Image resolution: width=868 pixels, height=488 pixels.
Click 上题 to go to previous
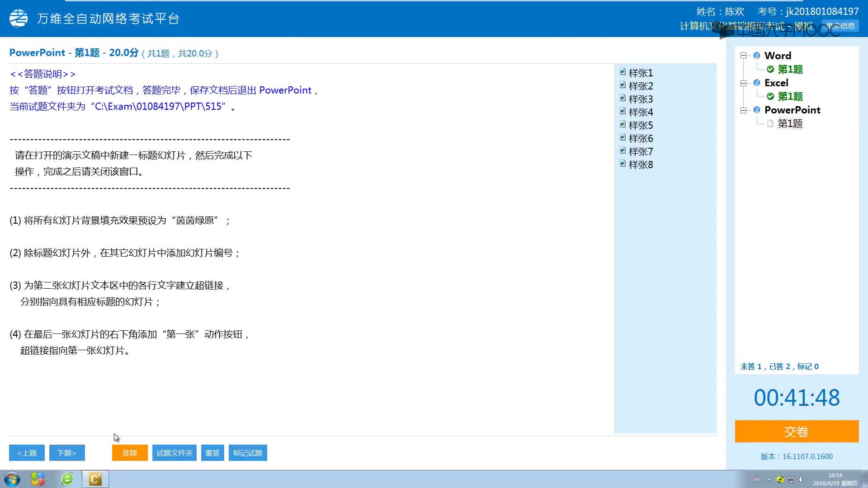[27, 453]
